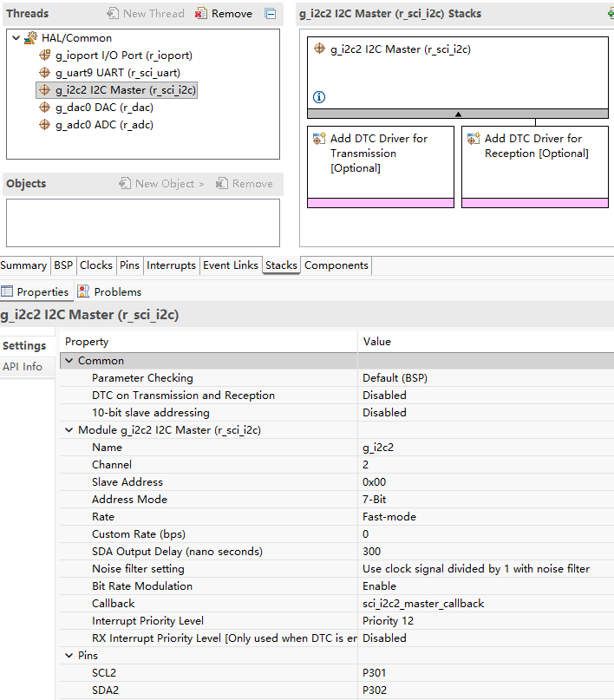Click the New Thread icon

[x=113, y=13]
